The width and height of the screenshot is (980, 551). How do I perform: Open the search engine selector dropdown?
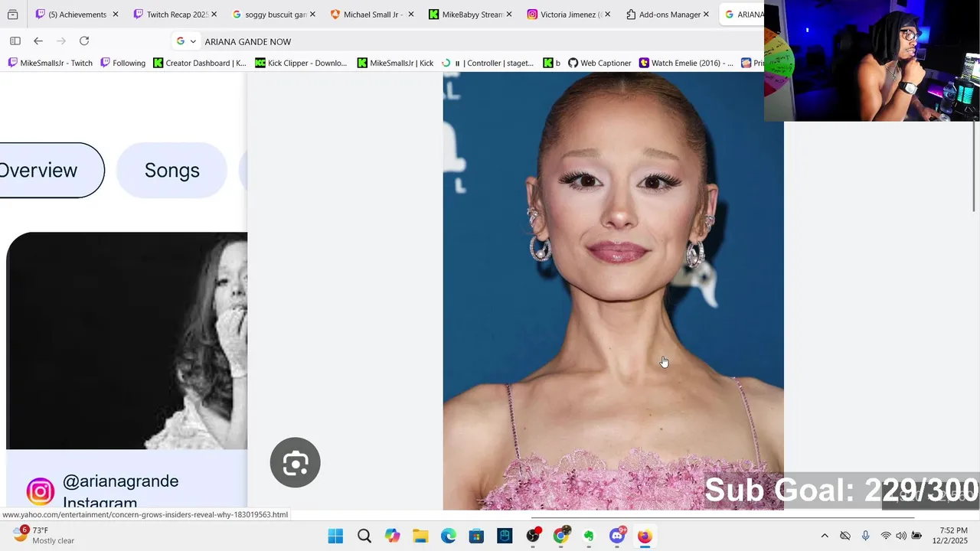click(x=187, y=41)
